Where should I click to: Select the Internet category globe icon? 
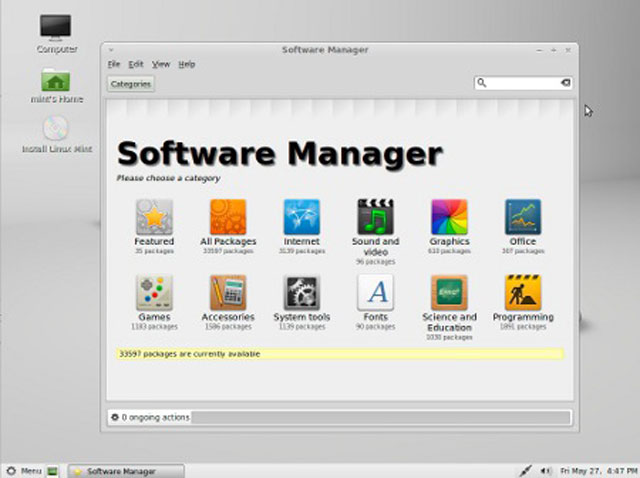pyautogui.click(x=302, y=217)
